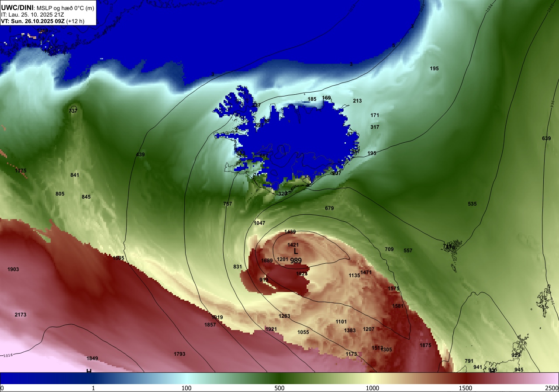This screenshot has height=392, width=559.
Task: Click the map value '679'
Action: [329, 208]
